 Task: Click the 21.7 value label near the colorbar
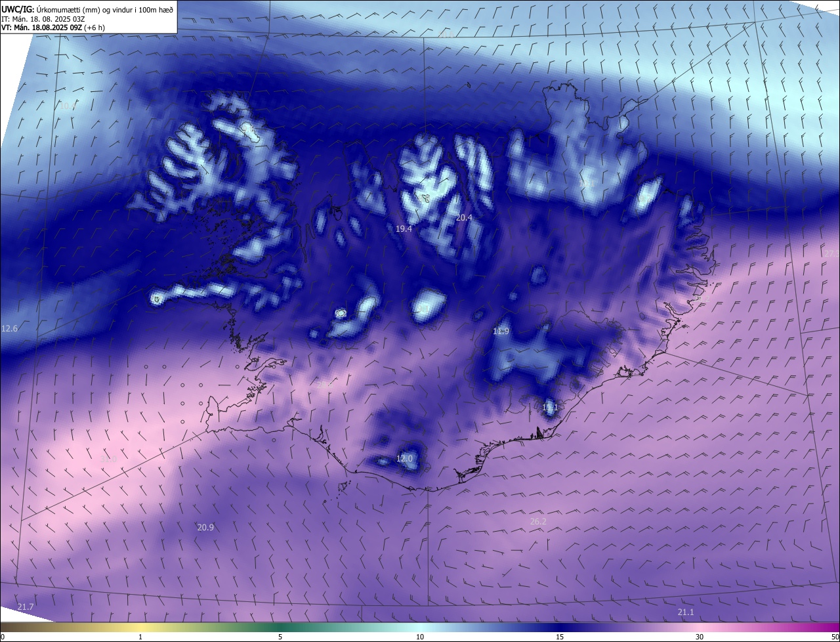[26, 607]
